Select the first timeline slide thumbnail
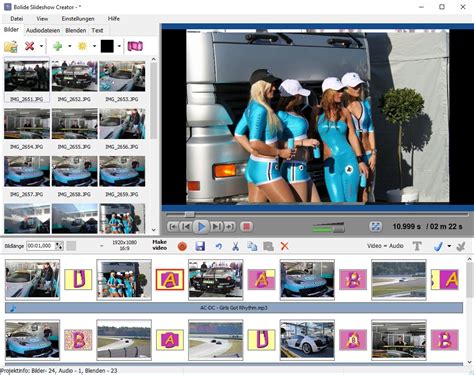 (32, 280)
